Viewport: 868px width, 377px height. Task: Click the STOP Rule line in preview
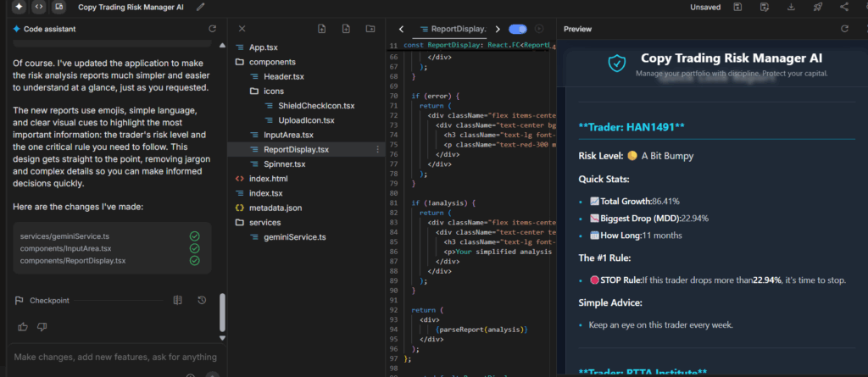(717, 280)
